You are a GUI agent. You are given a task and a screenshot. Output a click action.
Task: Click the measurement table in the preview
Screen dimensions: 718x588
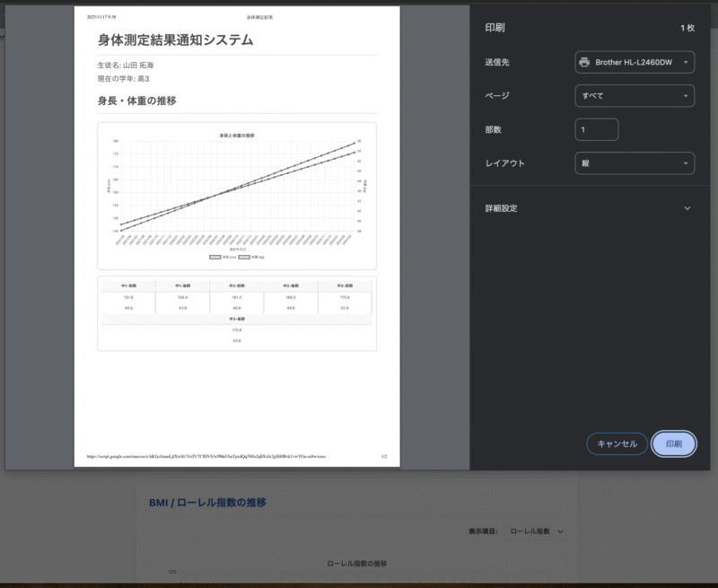click(237, 312)
